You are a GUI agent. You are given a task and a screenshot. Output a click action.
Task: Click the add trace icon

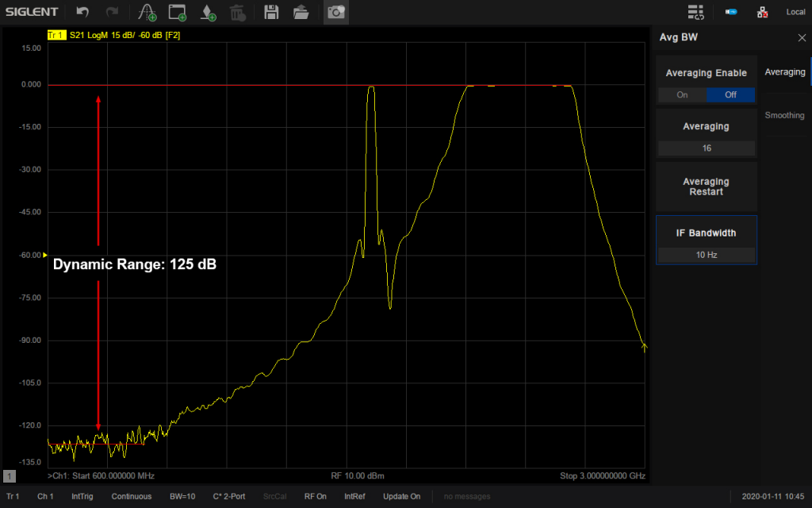click(147, 12)
